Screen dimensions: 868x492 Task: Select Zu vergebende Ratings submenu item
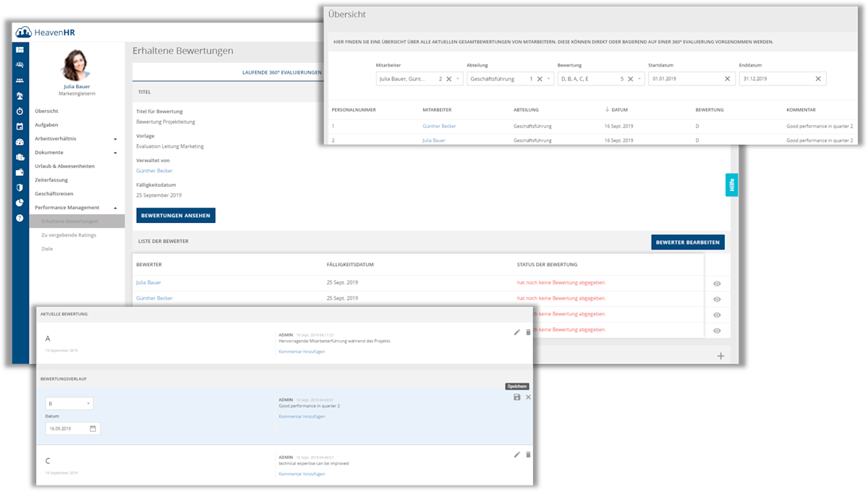pos(69,235)
